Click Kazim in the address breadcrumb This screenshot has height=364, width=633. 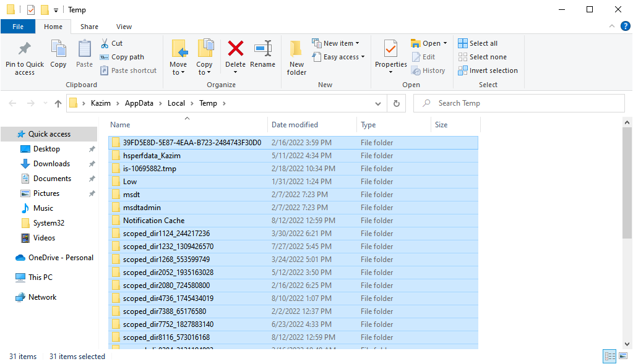click(x=100, y=103)
